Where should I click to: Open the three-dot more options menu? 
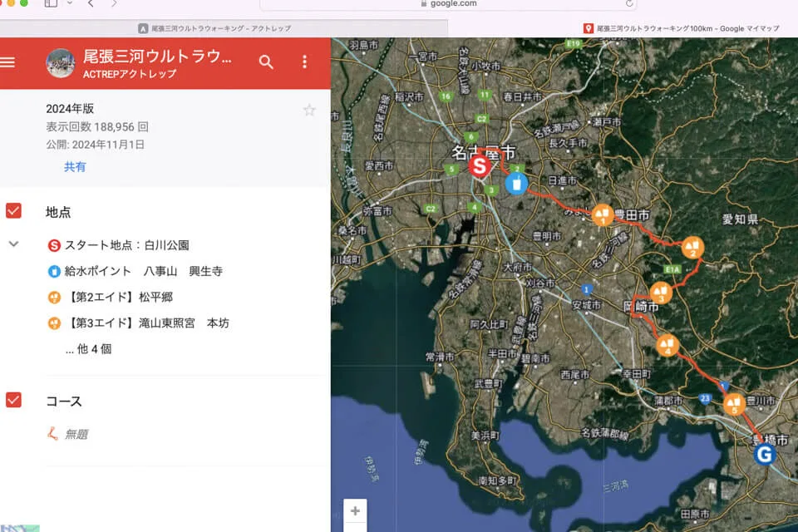tap(304, 62)
